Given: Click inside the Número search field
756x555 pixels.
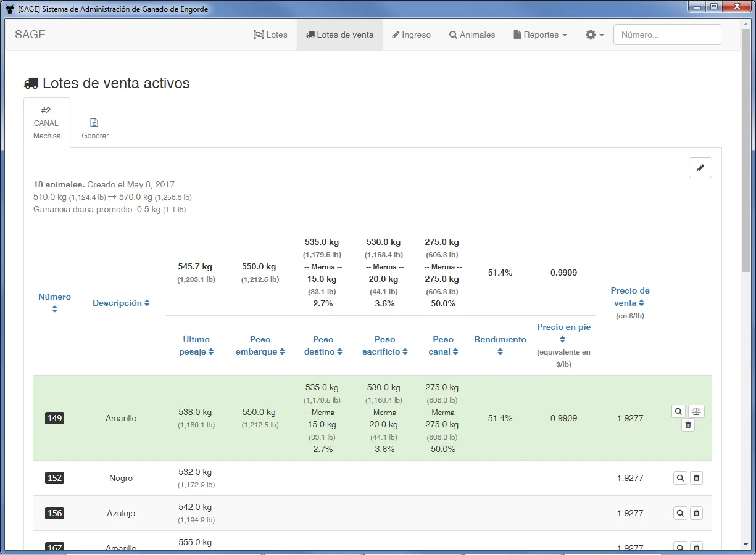Looking at the screenshot, I should [x=667, y=35].
